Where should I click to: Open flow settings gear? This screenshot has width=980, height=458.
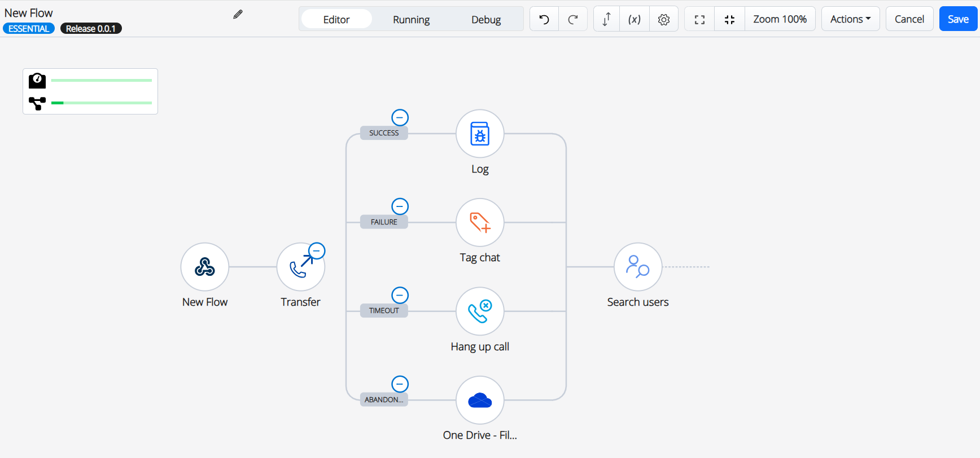(x=664, y=19)
